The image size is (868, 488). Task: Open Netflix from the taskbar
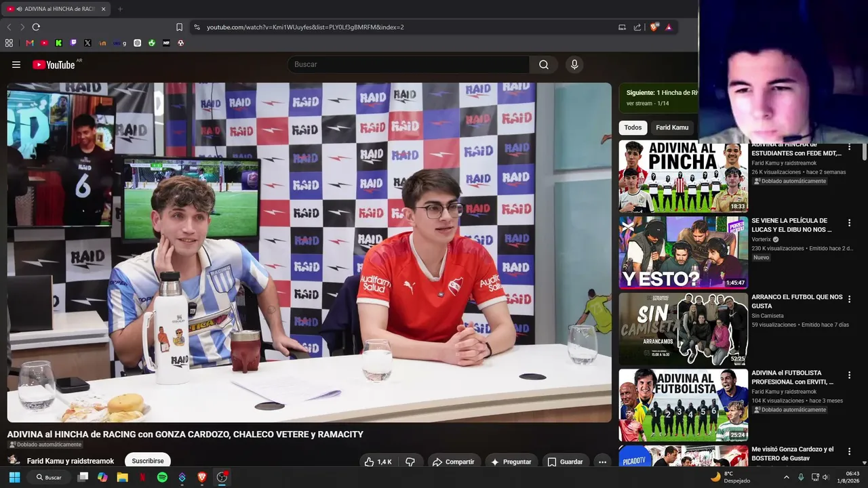142,477
